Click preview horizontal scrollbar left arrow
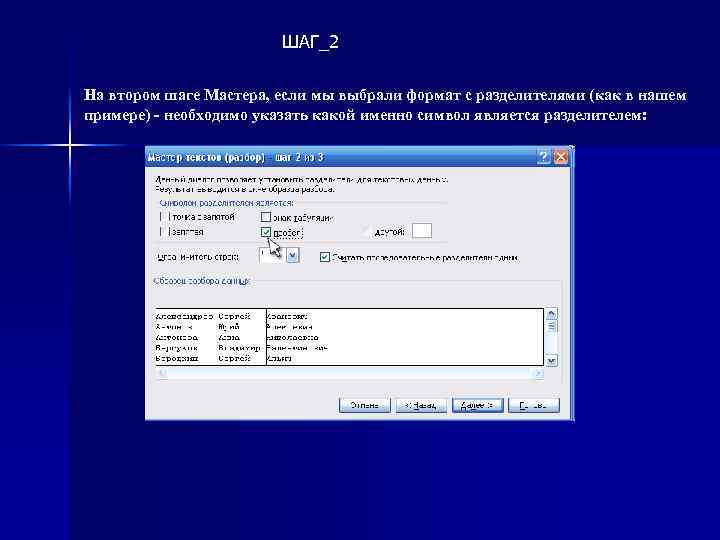 [162, 373]
